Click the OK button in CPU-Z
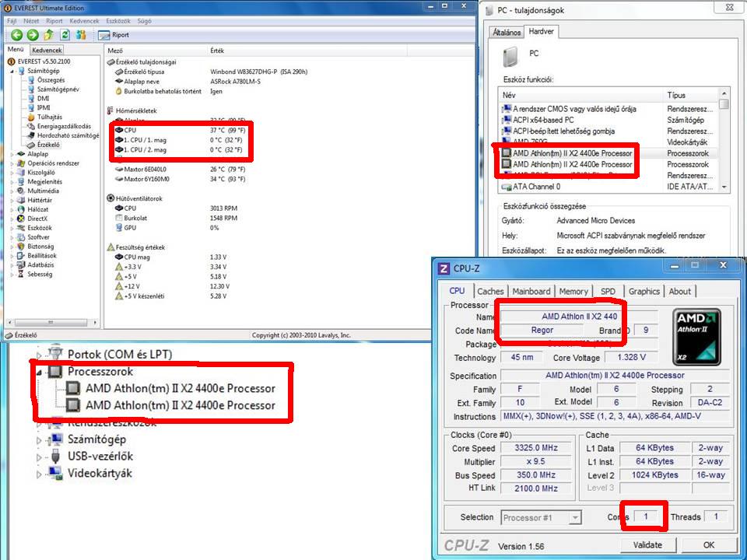The height and width of the screenshot is (560, 747). pos(708,544)
